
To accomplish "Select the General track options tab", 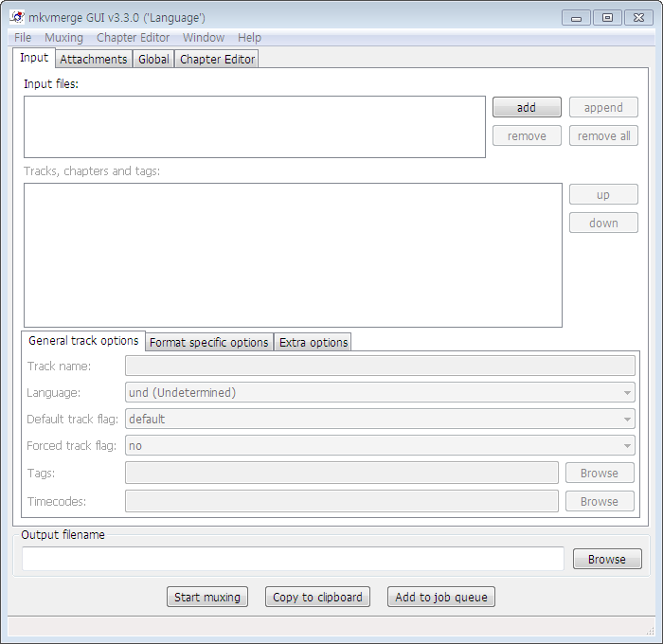I will 83,341.
